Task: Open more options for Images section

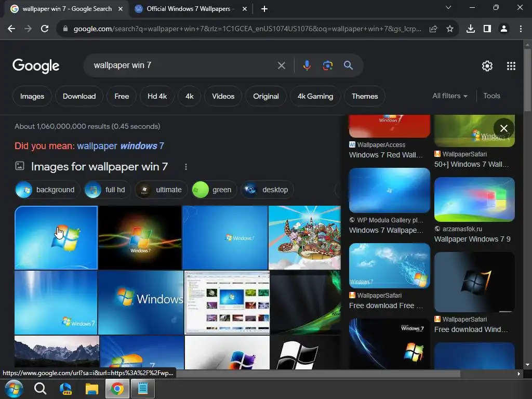Action: [185, 167]
